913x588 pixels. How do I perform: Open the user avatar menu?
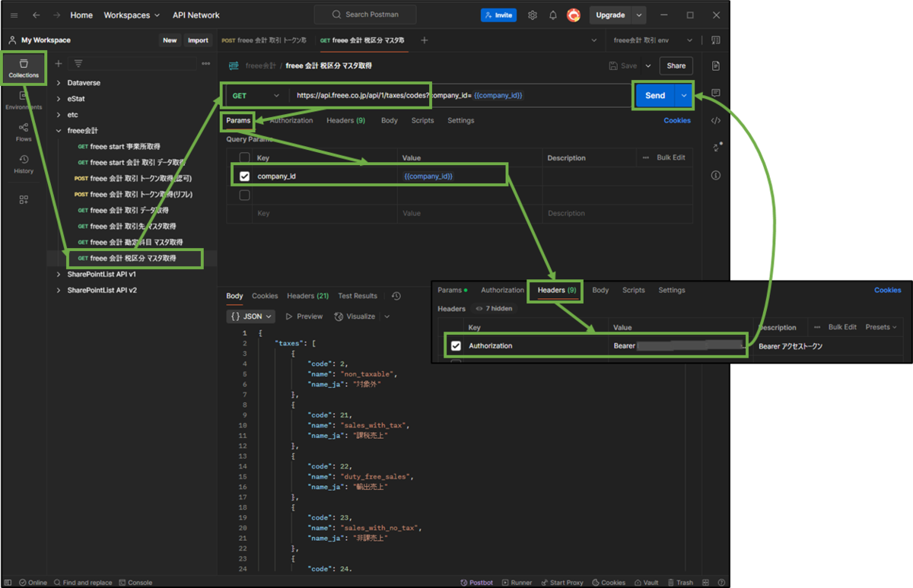coord(574,15)
